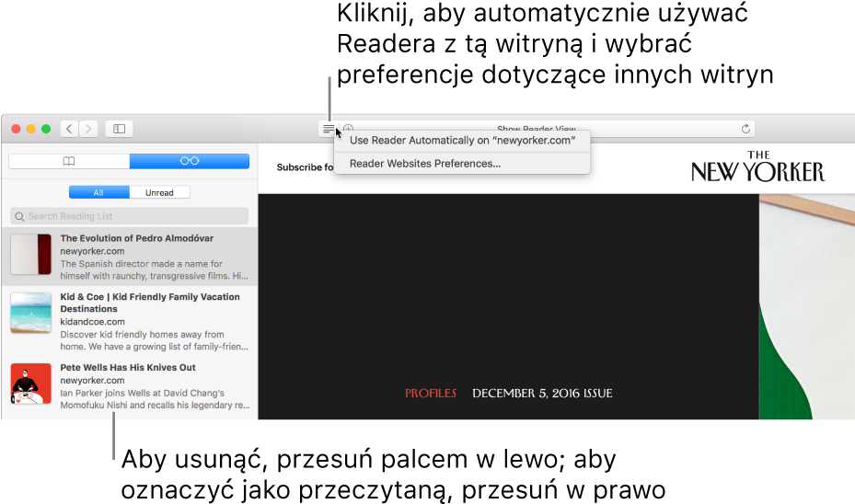
Task: Go forward with the right chevron button
Action: pyautogui.click(x=88, y=129)
